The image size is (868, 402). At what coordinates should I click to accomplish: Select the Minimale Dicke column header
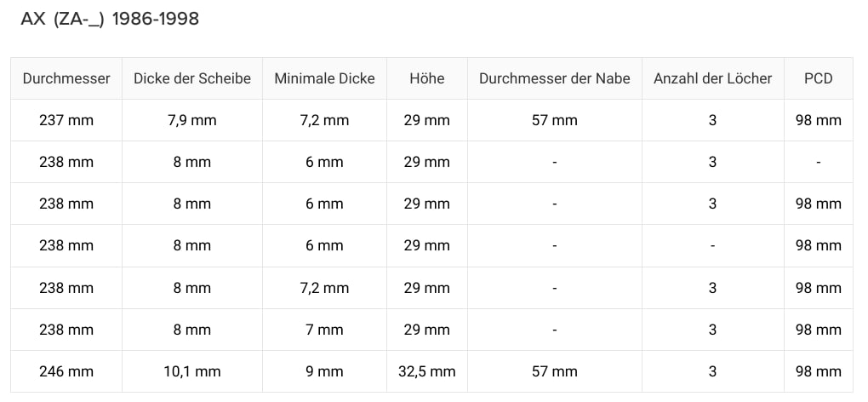(x=324, y=78)
